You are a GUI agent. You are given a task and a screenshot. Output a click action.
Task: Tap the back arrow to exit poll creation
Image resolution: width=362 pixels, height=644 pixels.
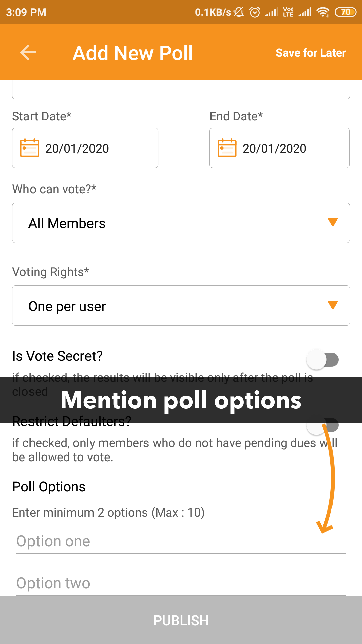pos(28,52)
